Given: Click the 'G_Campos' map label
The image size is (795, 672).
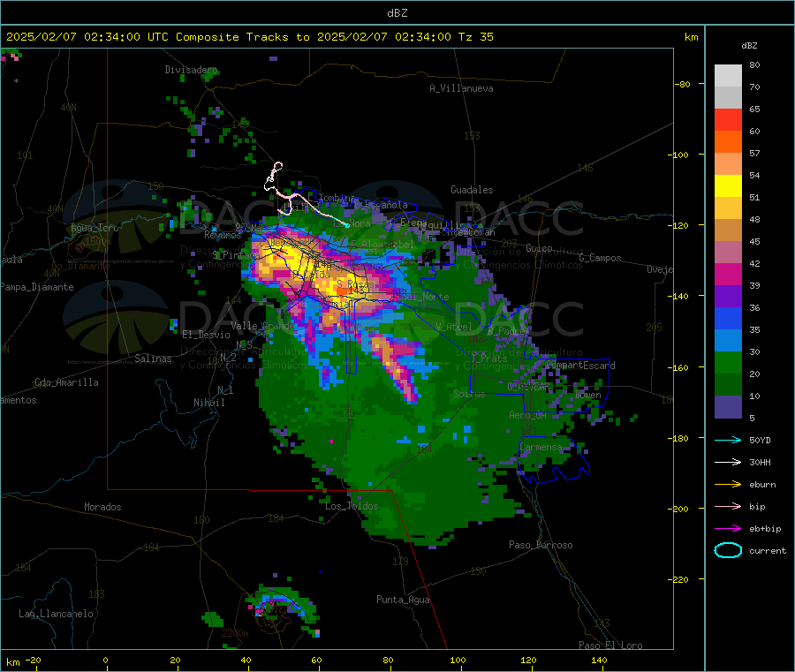Looking at the screenshot, I should 601,258.
